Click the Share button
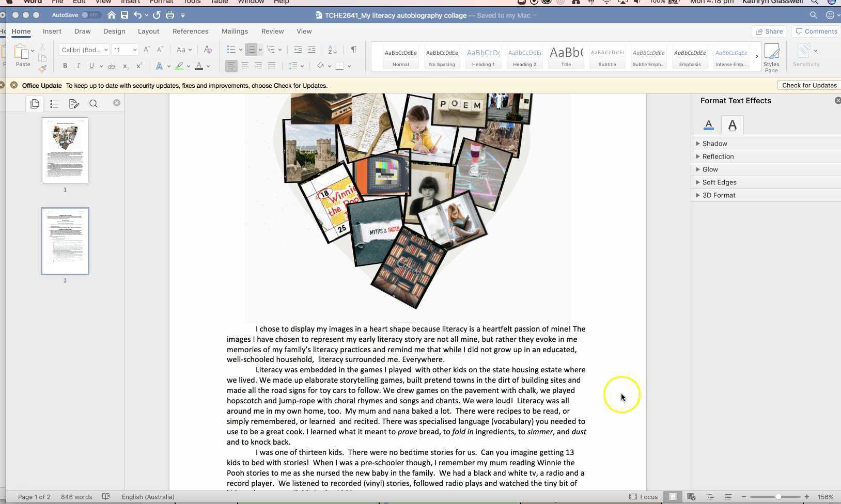Image resolution: width=841 pixels, height=504 pixels. point(770,31)
